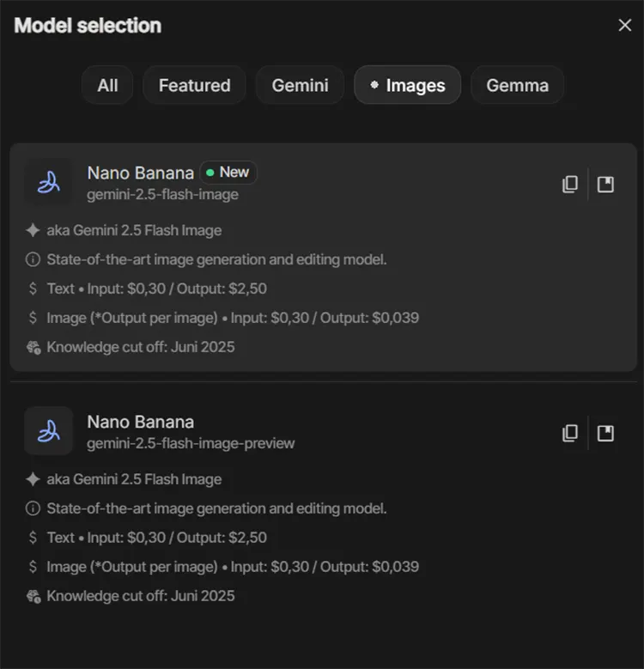Filter models by Gemini
The height and width of the screenshot is (669, 644).
300,85
